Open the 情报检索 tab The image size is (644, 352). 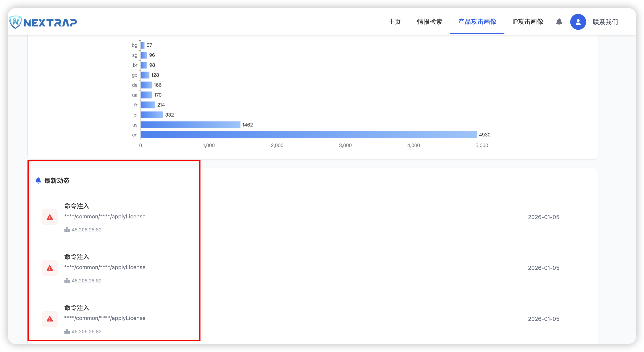click(x=430, y=22)
